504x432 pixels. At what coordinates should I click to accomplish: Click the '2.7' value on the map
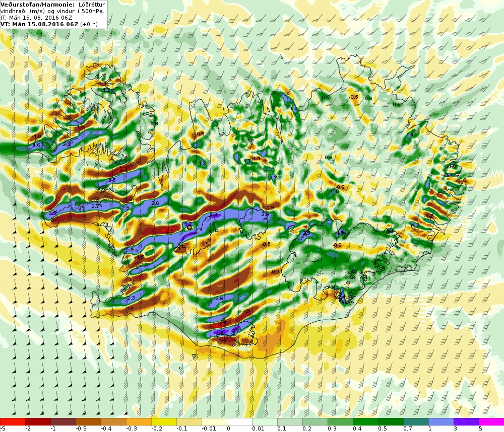[x=95, y=206]
